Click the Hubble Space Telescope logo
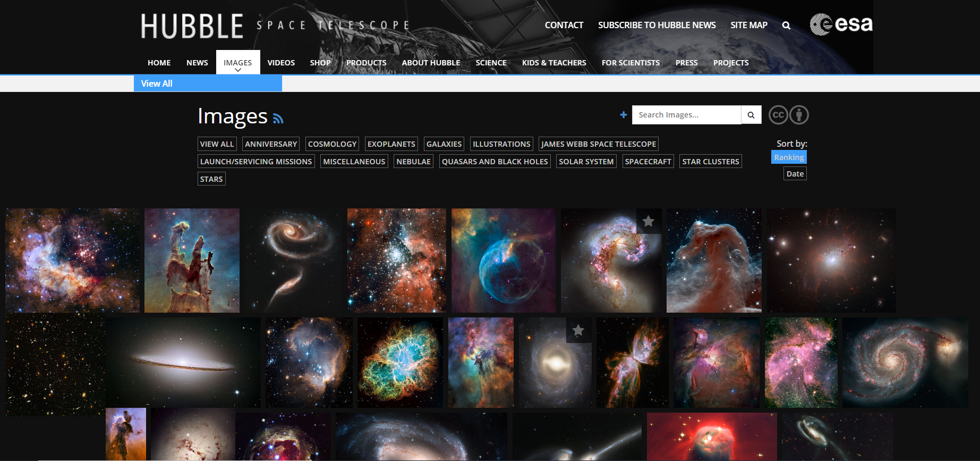Viewport: 980px width, 461px height. pos(275,26)
